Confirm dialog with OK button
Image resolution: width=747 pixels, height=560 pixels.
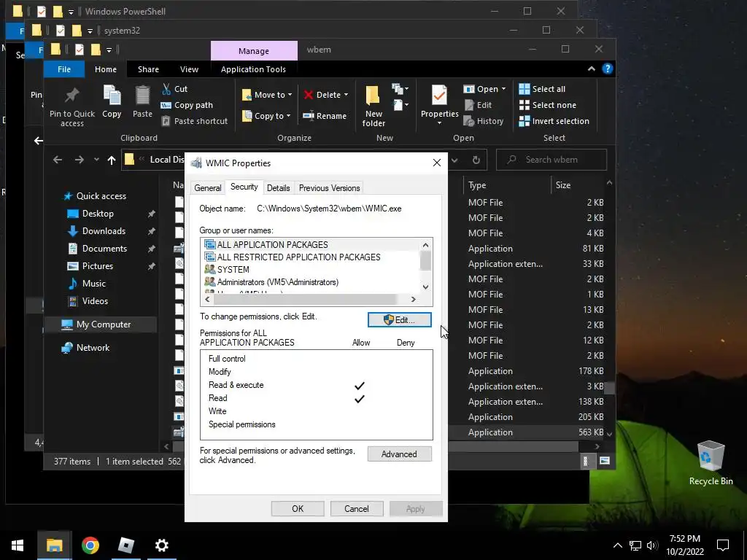coord(298,508)
